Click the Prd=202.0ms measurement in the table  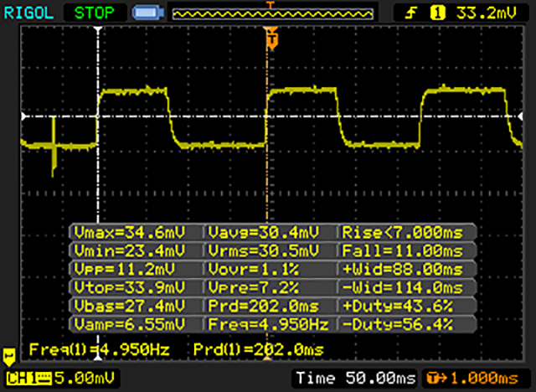pyautogui.click(x=264, y=306)
